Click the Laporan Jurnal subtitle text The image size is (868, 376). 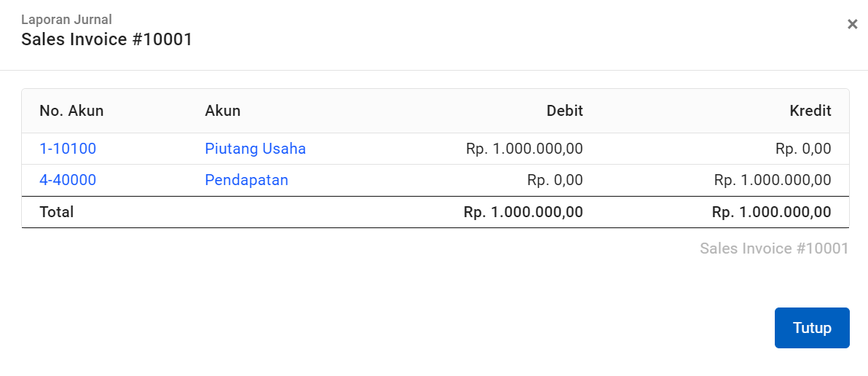coord(66,20)
